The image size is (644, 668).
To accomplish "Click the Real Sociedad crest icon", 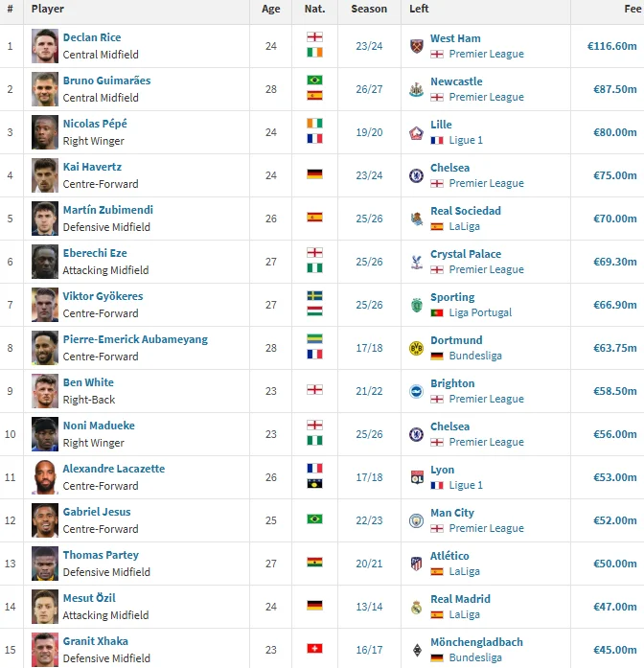I will tap(416, 219).
